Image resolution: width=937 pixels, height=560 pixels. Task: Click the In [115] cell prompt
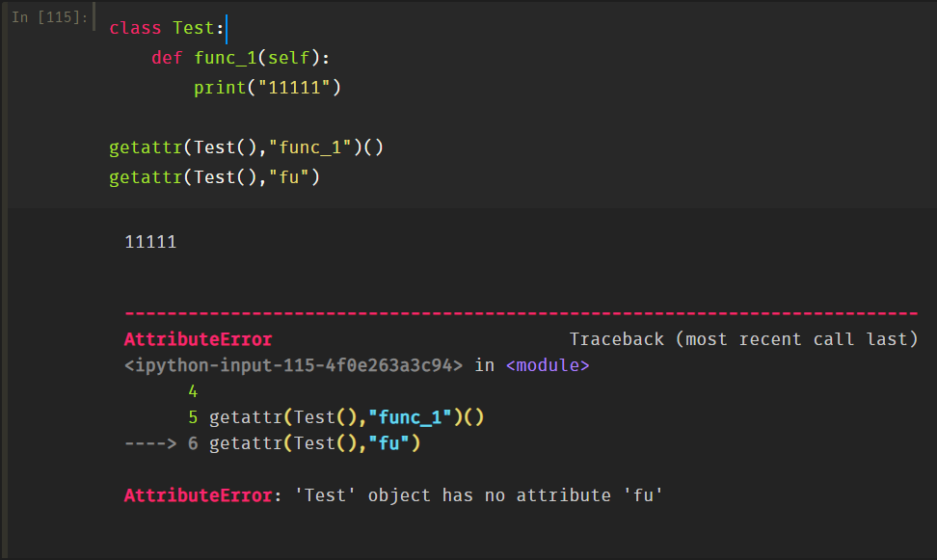click(51, 17)
